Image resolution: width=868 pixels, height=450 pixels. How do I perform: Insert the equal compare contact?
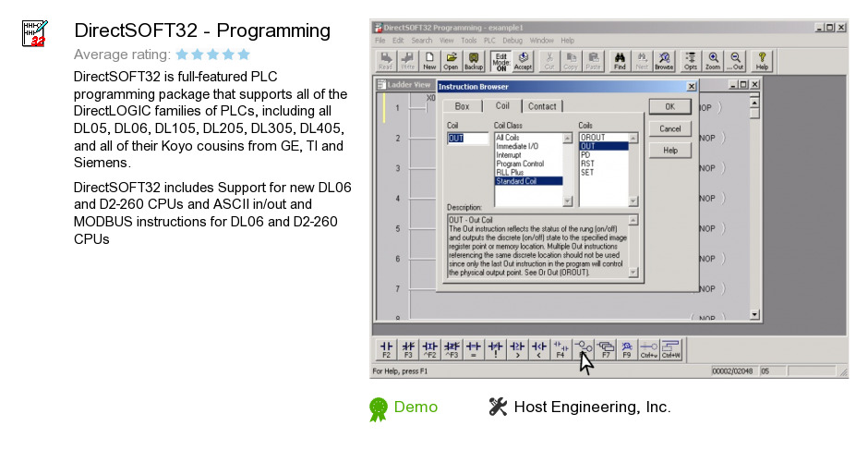474,349
